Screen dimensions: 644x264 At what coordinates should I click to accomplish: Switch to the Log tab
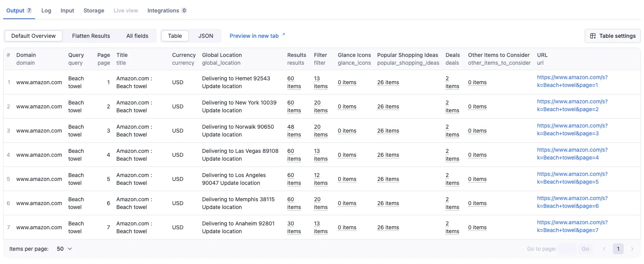click(x=46, y=11)
